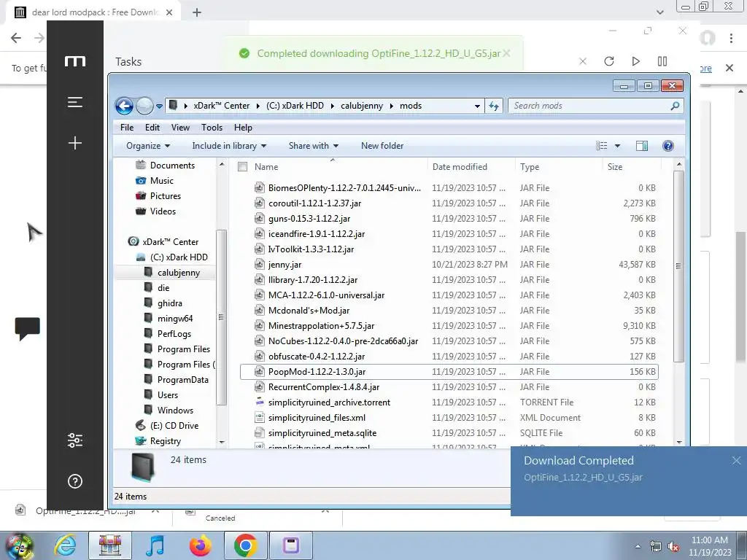Click the chat bubble icon on left
The width and height of the screenshot is (747, 560).
27,329
